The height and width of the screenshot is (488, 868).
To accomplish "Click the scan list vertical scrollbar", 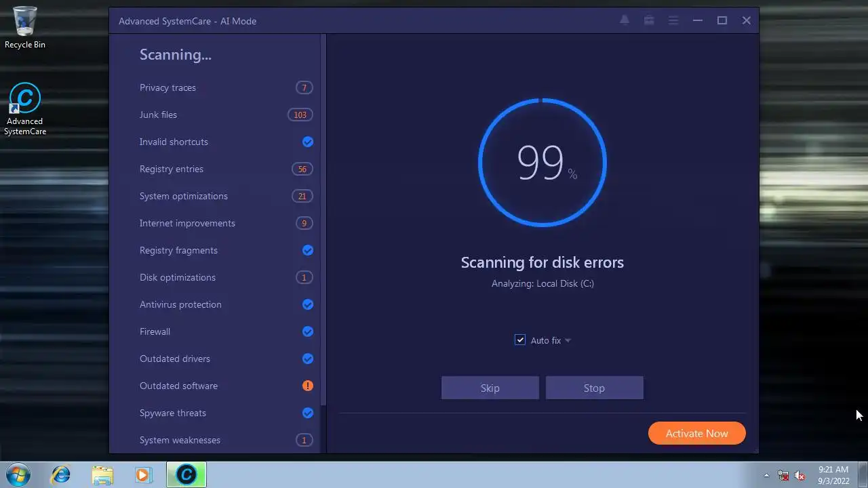I will [x=323, y=220].
